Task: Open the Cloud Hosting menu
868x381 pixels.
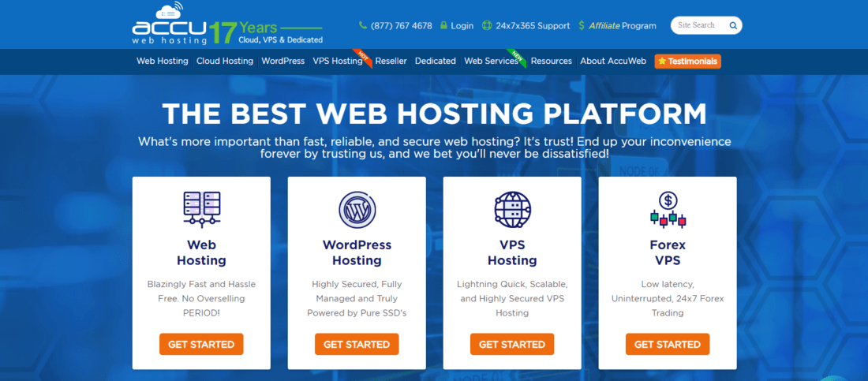Action: click(x=225, y=61)
